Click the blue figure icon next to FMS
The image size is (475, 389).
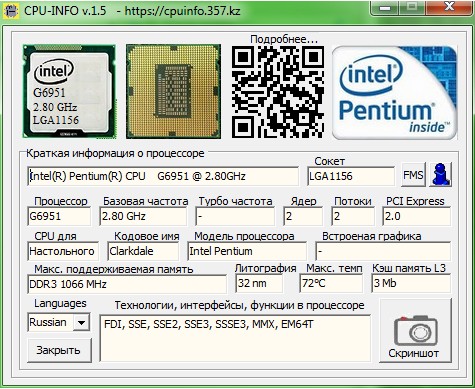(441, 174)
